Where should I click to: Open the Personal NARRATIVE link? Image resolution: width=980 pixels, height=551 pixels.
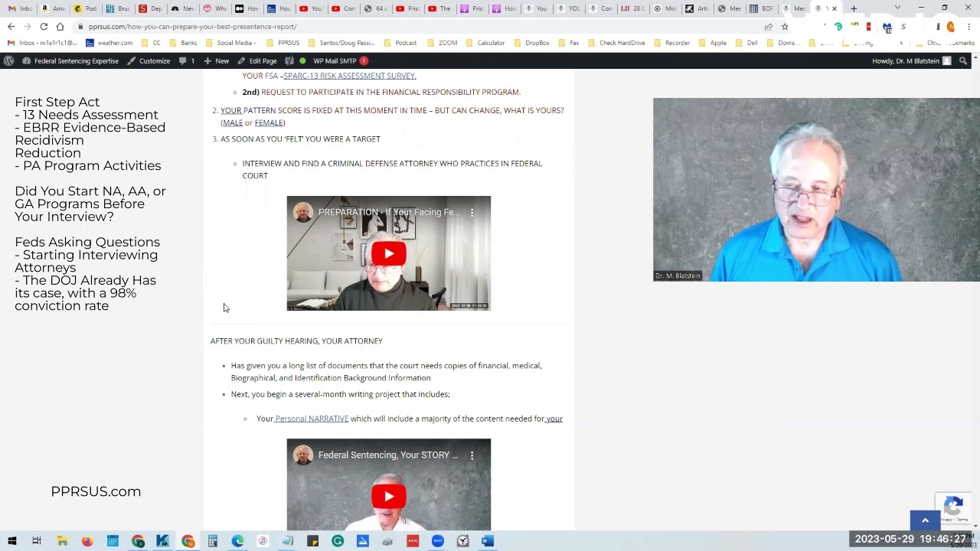click(x=312, y=419)
